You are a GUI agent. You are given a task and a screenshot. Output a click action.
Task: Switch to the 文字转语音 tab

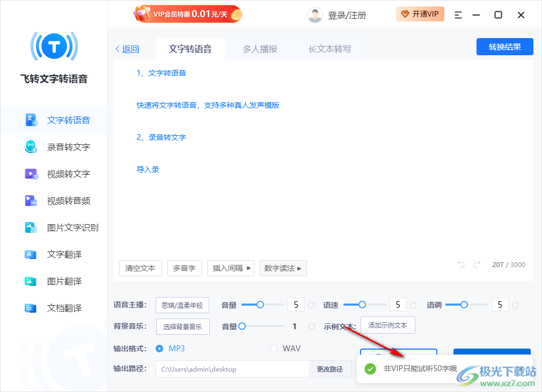point(190,49)
